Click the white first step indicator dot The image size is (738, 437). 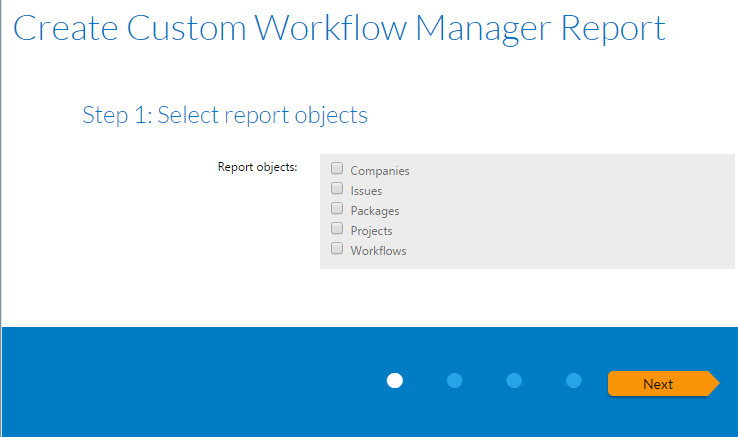click(x=395, y=380)
